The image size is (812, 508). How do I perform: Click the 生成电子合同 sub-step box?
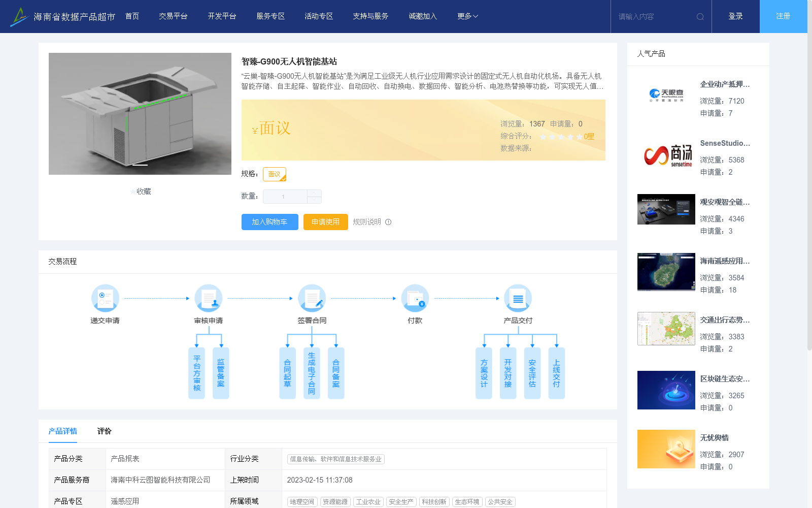point(312,373)
